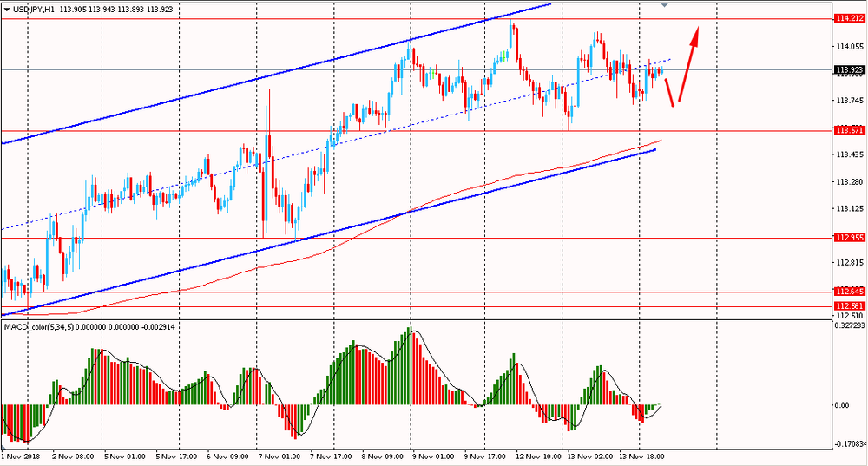The image size is (868, 466).
Task: Click the 113.280 price scale value
Action: tap(849, 181)
